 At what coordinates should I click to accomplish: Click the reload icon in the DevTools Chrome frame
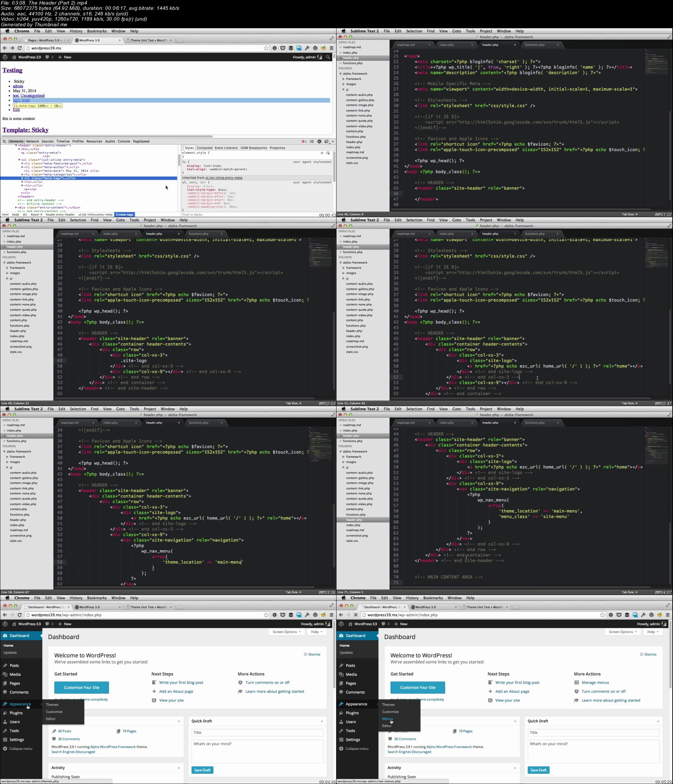pos(20,48)
